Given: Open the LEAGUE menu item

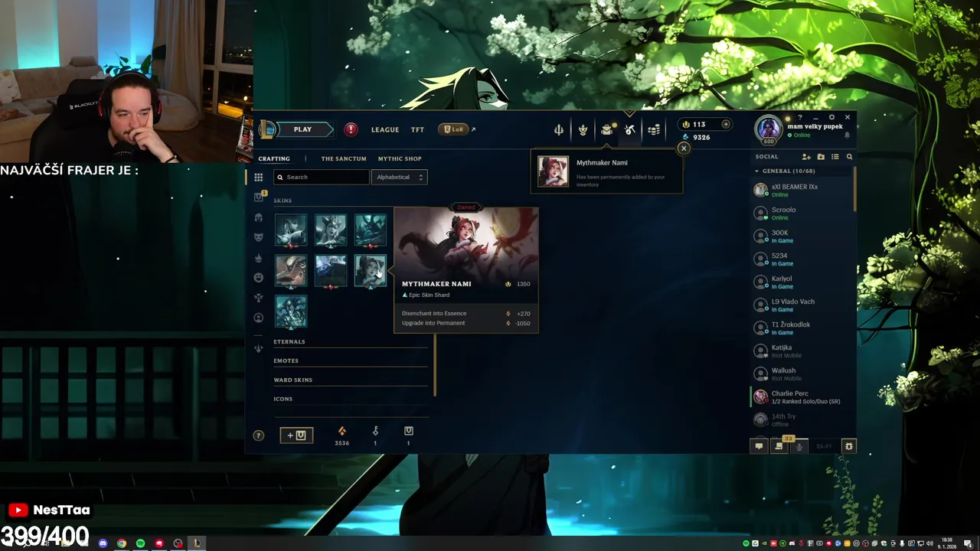Looking at the screenshot, I should click(385, 129).
